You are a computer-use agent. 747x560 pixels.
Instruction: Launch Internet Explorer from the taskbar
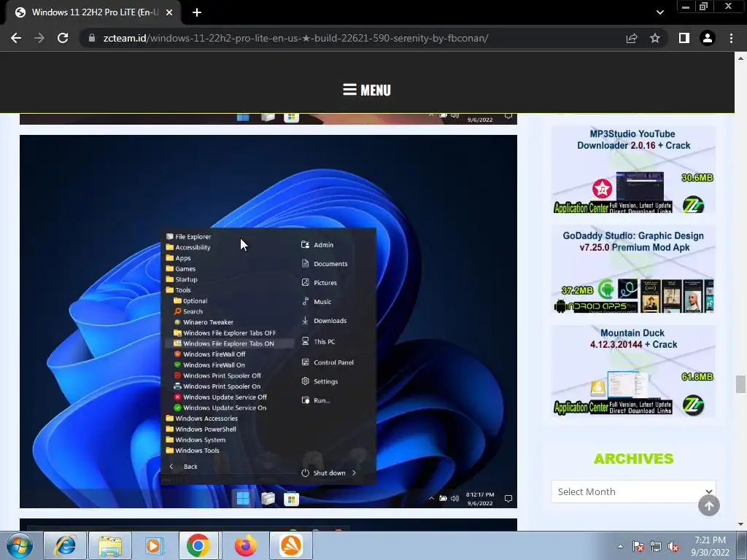coord(65,545)
